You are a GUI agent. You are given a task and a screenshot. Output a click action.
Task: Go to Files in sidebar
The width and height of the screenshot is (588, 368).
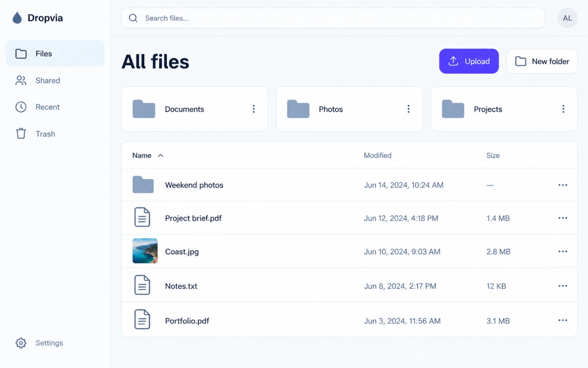55,54
